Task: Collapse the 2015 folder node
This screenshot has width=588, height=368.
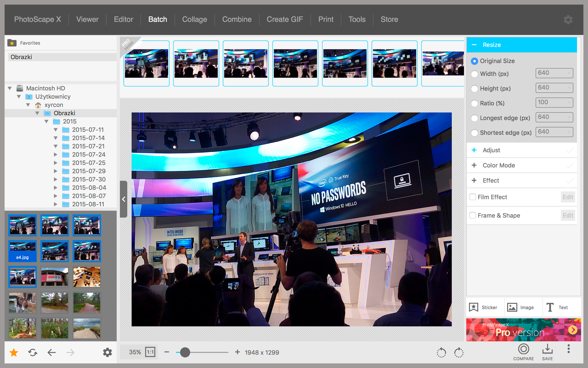Action: pos(46,121)
